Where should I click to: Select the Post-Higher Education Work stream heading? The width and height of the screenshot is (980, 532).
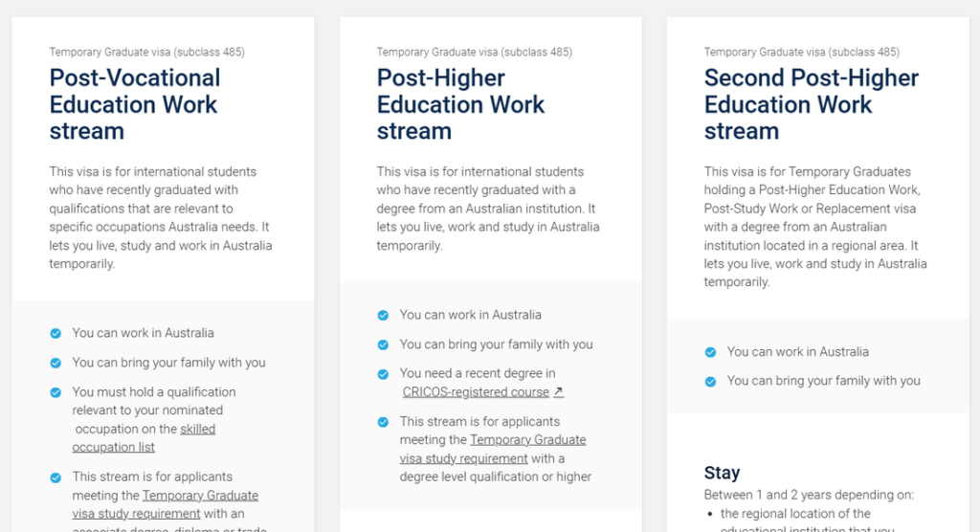(x=460, y=104)
